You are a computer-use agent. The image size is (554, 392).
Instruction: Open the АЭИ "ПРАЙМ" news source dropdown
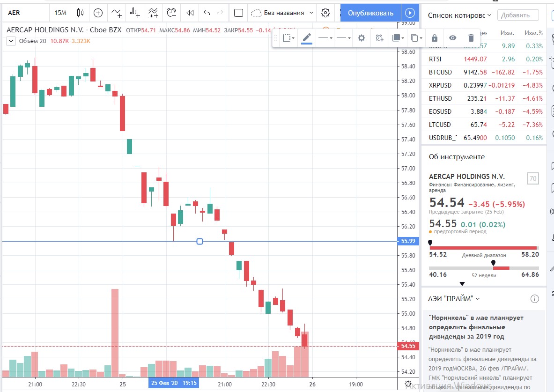click(454, 299)
